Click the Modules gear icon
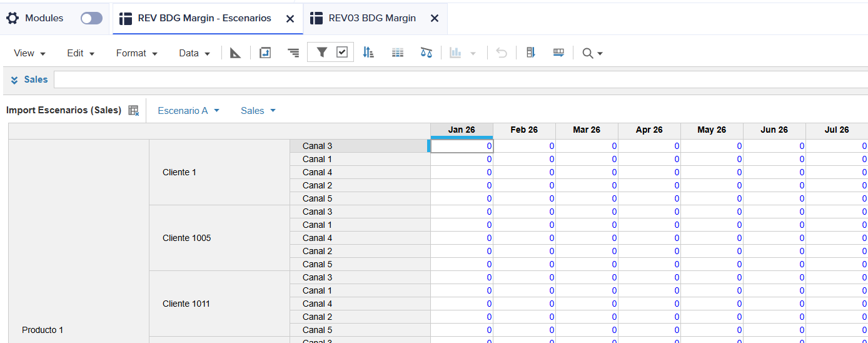Screen dimensions: 868x343 13,18
